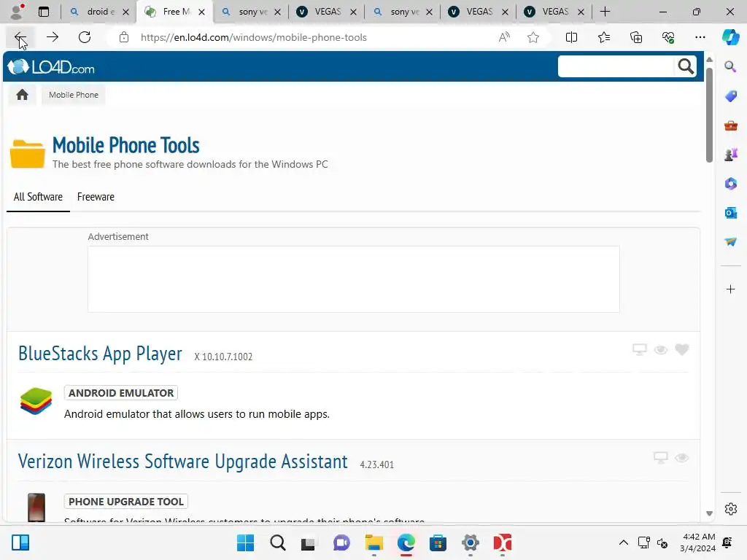
Task: Open a new tab with plus button
Action: click(605, 12)
